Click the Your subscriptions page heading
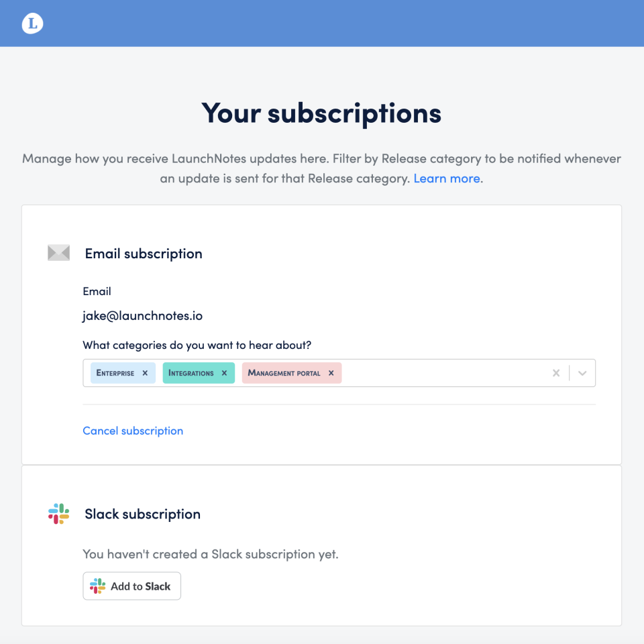Image resolution: width=644 pixels, height=644 pixels. click(x=321, y=113)
